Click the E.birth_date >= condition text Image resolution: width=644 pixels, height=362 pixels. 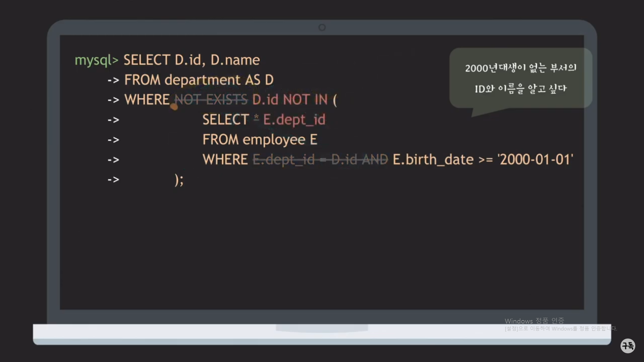coord(442,160)
